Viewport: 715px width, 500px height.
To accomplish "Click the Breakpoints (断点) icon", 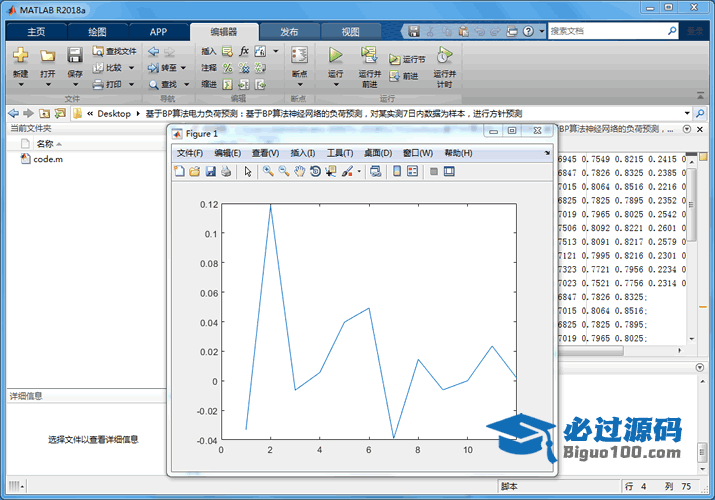I will coord(299,56).
